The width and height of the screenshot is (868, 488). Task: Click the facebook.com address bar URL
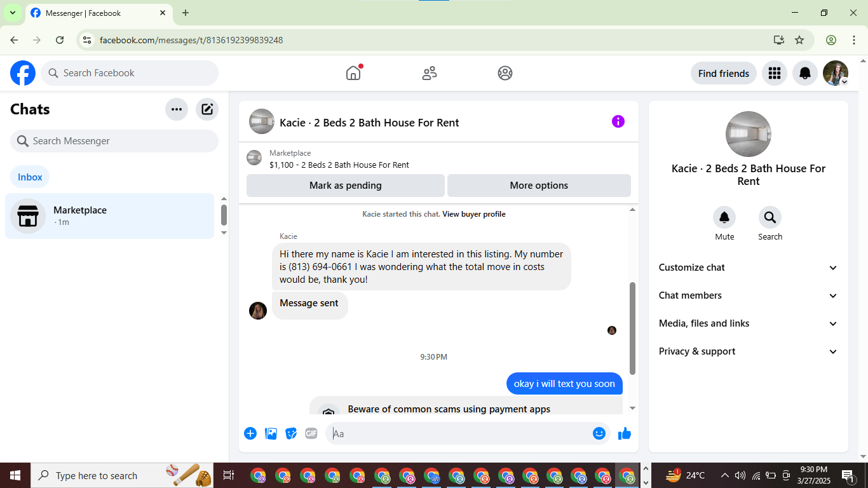pyautogui.click(x=191, y=40)
